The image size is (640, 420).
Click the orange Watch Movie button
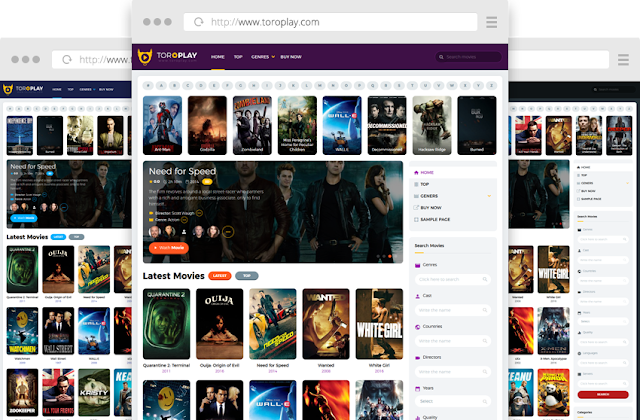pyautogui.click(x=169, y=248)
